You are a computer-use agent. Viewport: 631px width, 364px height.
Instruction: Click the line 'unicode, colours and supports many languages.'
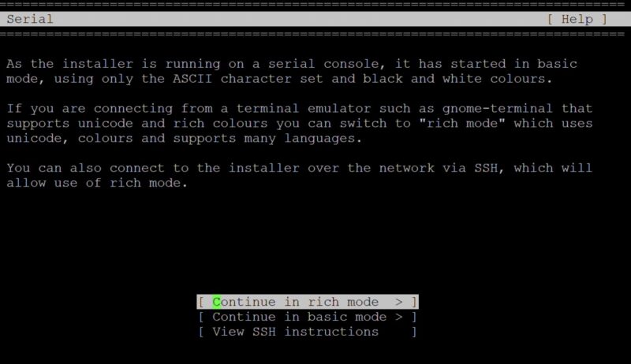coord(185,138)
